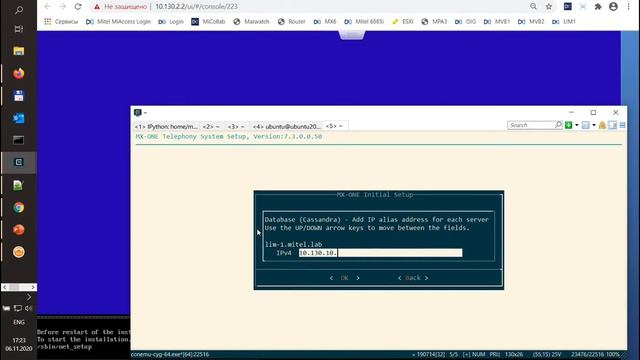Click the green new console plus button
640x360 pixels.
click(x=569, y=125)
